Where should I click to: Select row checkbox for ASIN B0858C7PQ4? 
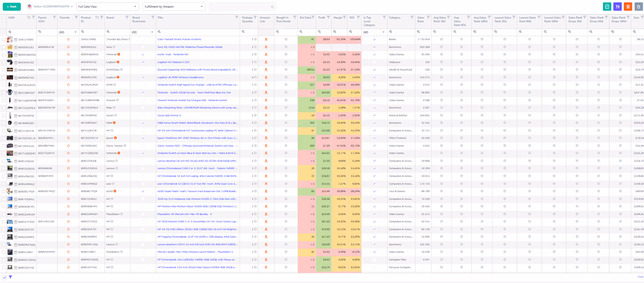pos(4,191)
